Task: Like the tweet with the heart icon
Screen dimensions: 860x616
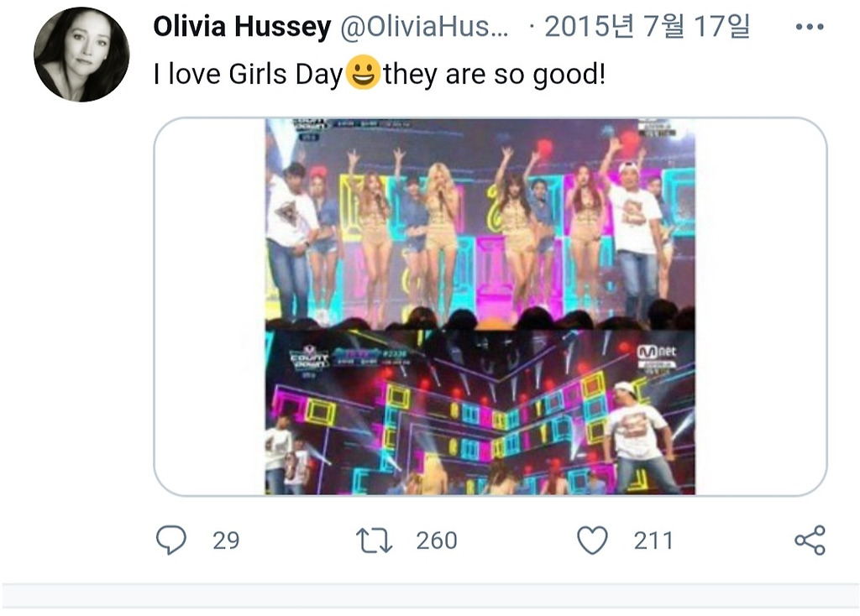Action: point(593,540)
